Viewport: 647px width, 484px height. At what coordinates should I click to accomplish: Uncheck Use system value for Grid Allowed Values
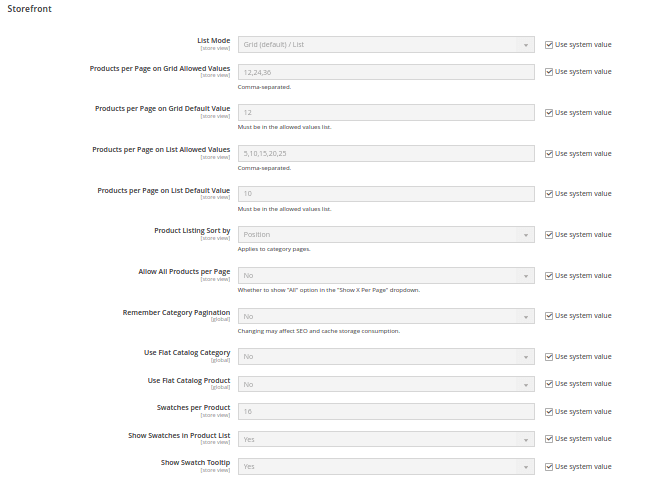click(549, 72)
